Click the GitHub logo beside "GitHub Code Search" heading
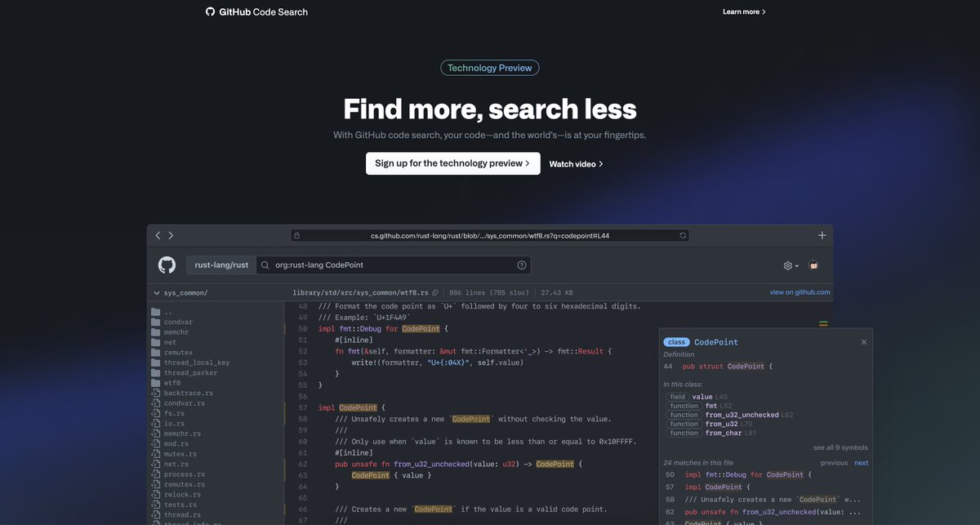This screenshot has height=525, width=980. [210, 11]
